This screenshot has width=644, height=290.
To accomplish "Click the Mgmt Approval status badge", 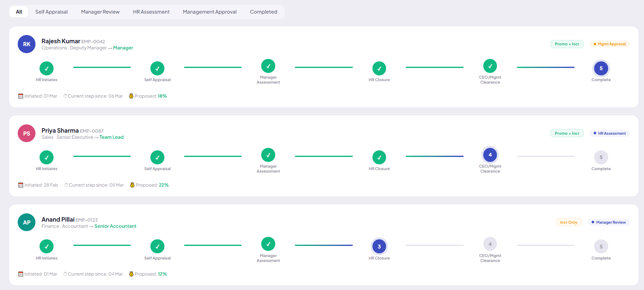I will click(609, 44).
